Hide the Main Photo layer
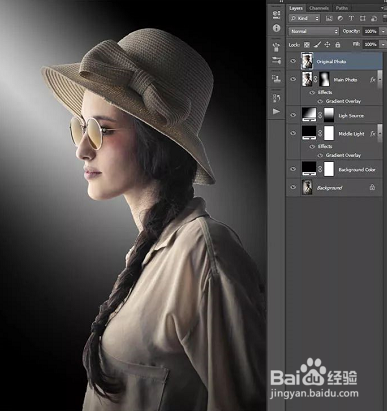The width and height of the screenshot is (387, 411). pos(293,79)
